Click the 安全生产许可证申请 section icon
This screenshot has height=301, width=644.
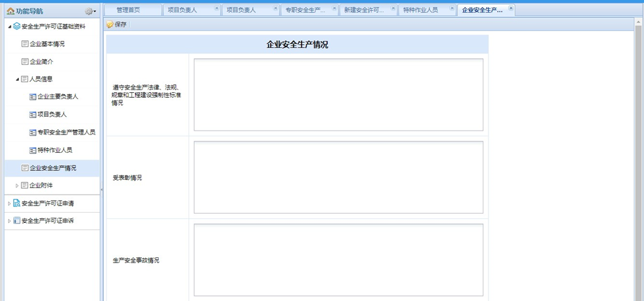(x=16, y=203)
